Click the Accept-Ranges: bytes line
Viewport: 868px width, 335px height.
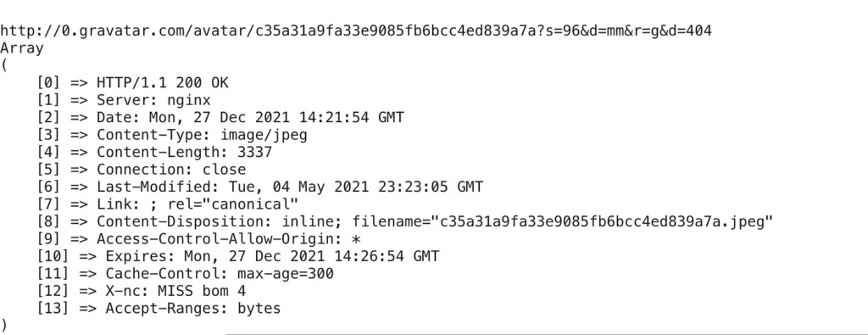[159, 309]
